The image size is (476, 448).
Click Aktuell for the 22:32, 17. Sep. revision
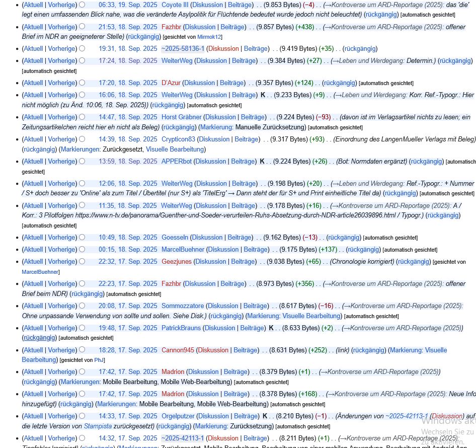[x=33, y=262]
